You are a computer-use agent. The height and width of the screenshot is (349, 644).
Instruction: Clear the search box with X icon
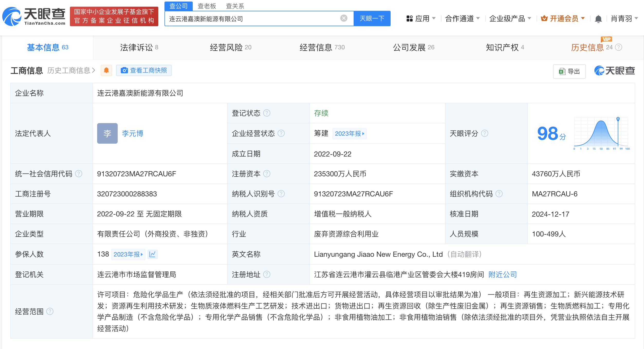coord(344,18)
